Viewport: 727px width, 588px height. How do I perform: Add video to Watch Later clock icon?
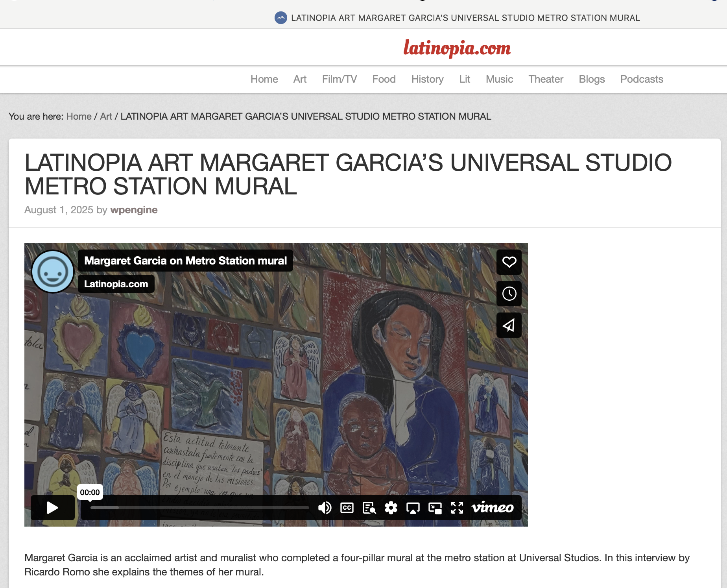509,294
